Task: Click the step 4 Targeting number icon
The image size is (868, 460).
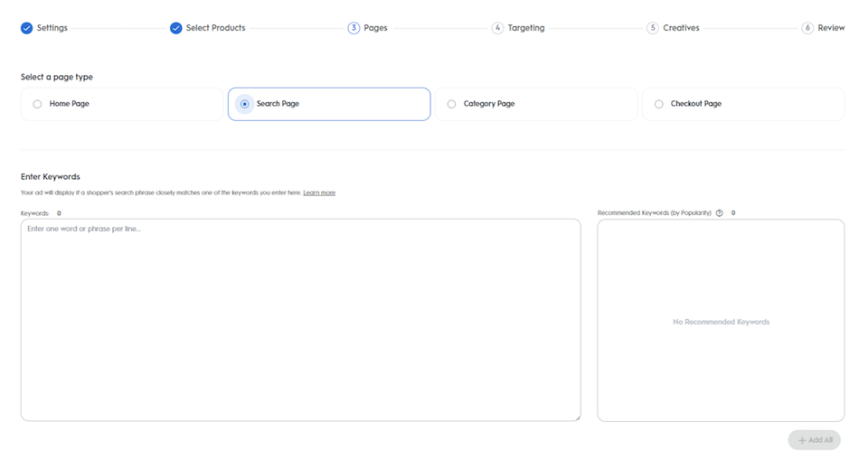Action: point(497,28)
